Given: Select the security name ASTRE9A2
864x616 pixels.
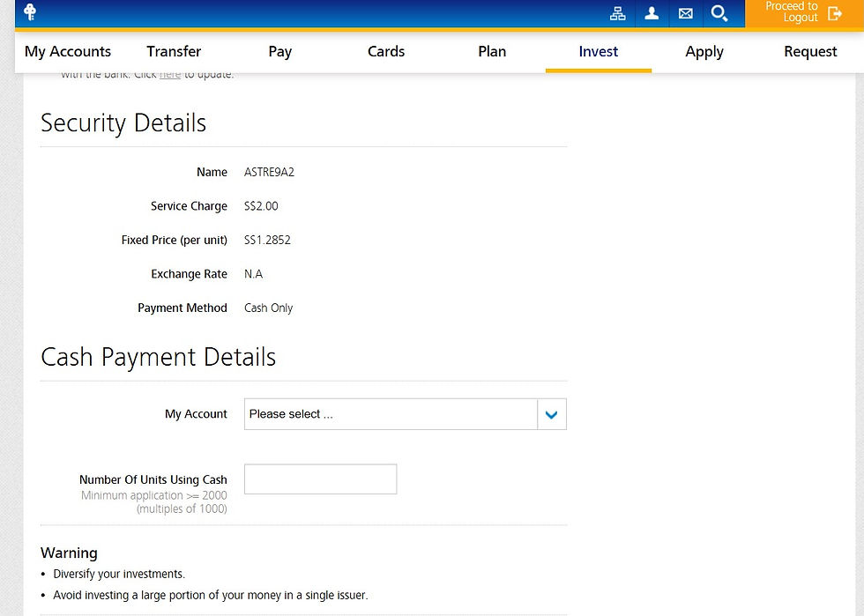Looking at the screenshot, I should pos(269,172).
